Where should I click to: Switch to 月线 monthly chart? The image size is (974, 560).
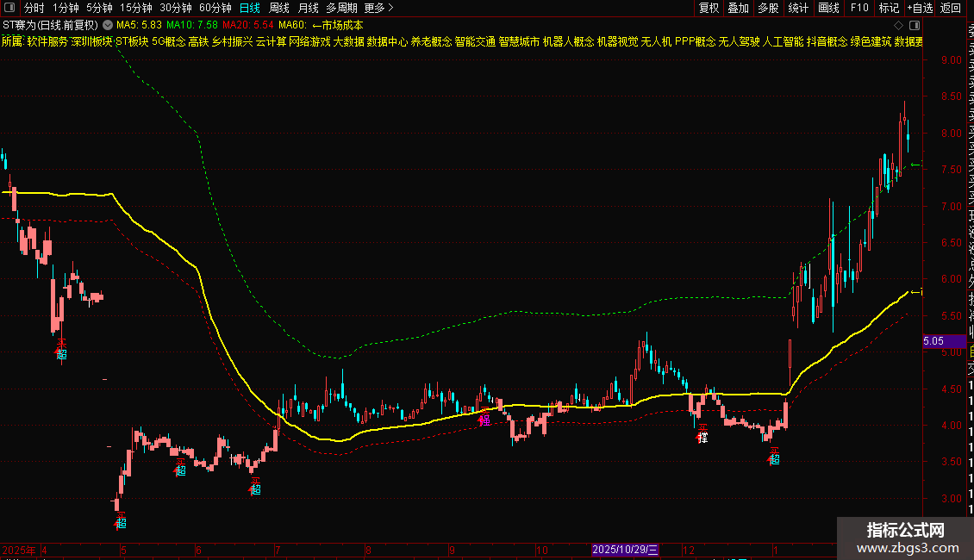(x=308, y=8)
